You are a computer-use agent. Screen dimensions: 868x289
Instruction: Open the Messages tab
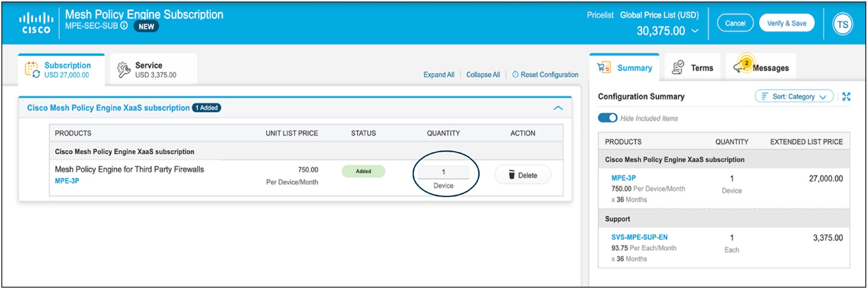coord(761,68)
